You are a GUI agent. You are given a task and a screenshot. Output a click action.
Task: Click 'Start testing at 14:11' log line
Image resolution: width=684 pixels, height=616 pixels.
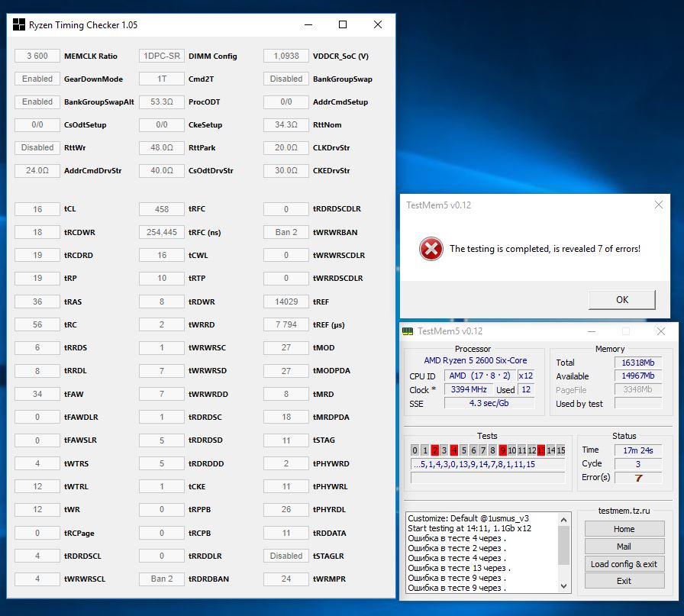(x=469, y=528)
